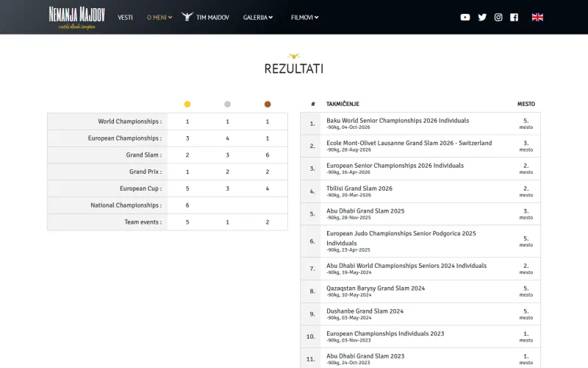Image resolution: width=588 pixels, height=368 pixels.
Task: Open the Twitter profile icon
Action: click(x=482, y=17)
